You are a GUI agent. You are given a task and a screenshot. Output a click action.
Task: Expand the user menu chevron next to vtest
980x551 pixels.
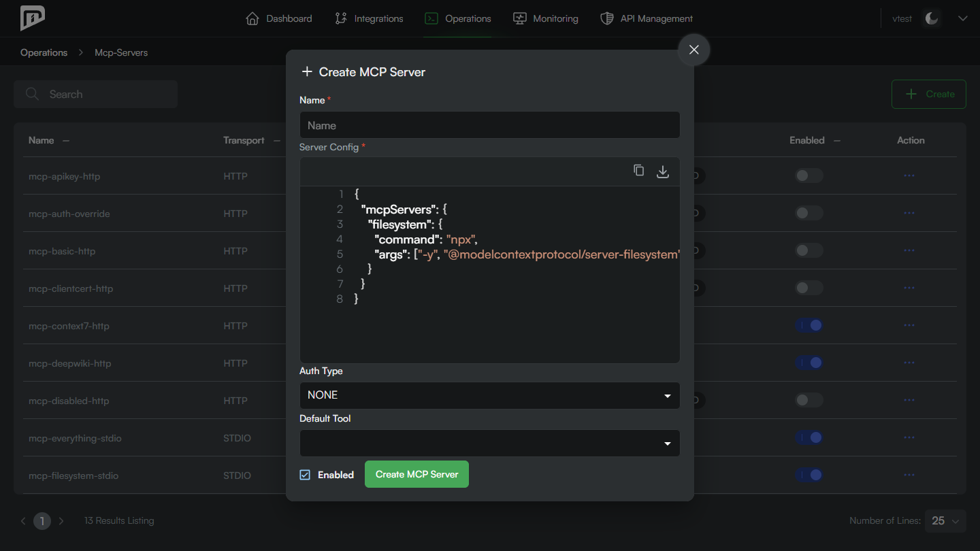click(962, 18)
